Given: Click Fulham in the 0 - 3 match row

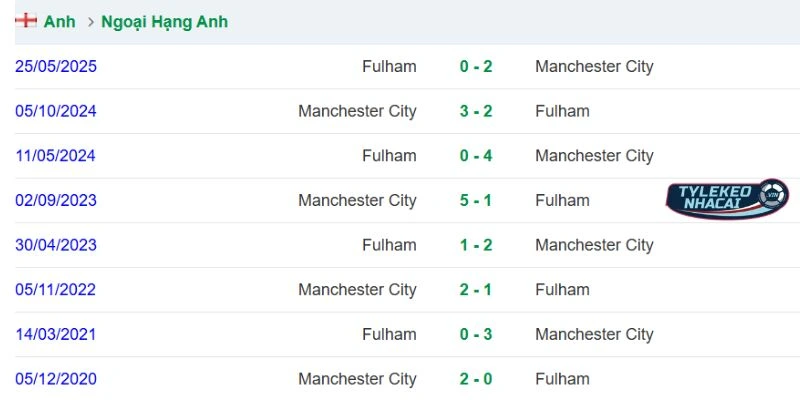Looking at the screenshot, I should (389, 334).
